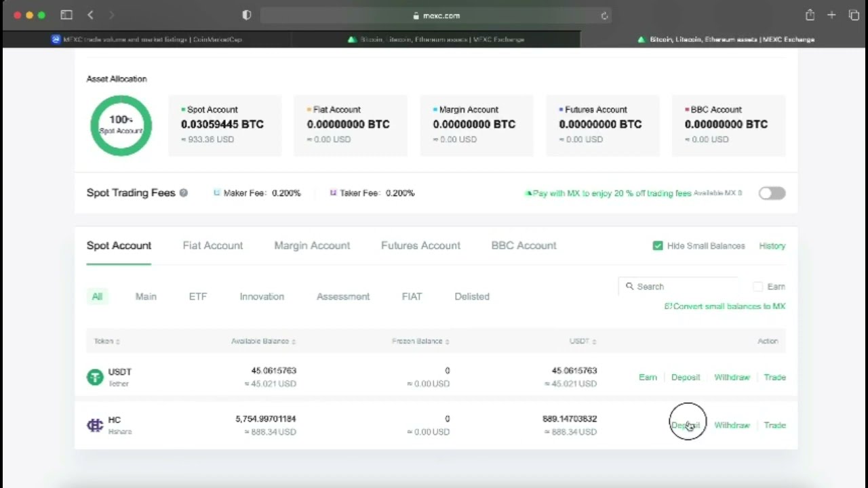868x488 pixels.
Task: Click the USDT Tether coin icon
Action: click(95, 378)
